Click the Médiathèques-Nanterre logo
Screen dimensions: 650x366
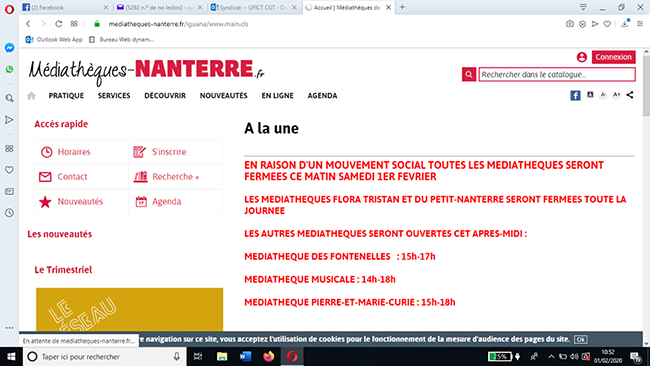(146, 72)
